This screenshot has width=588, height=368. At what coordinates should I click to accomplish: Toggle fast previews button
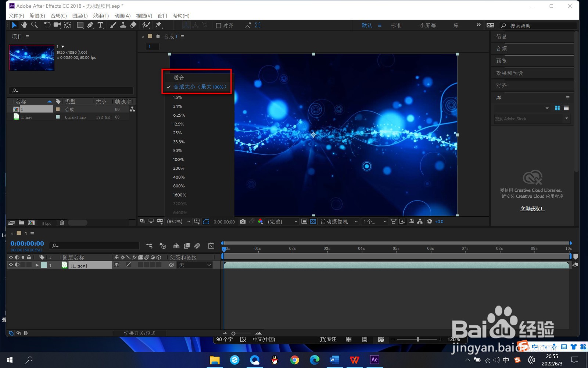(402, 222)
